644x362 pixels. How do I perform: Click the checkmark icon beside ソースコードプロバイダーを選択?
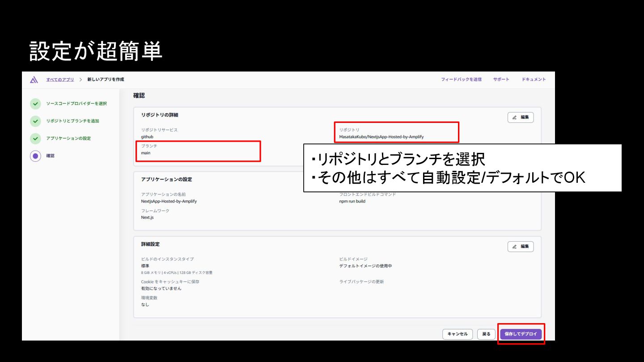35,104
